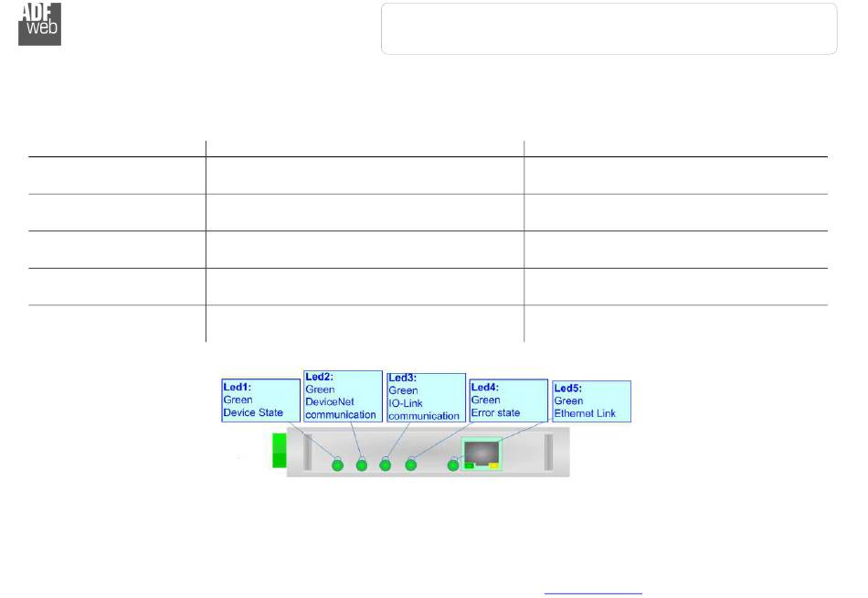
Task: Select the 'Device State' text
Action: (x=253, y=412)
